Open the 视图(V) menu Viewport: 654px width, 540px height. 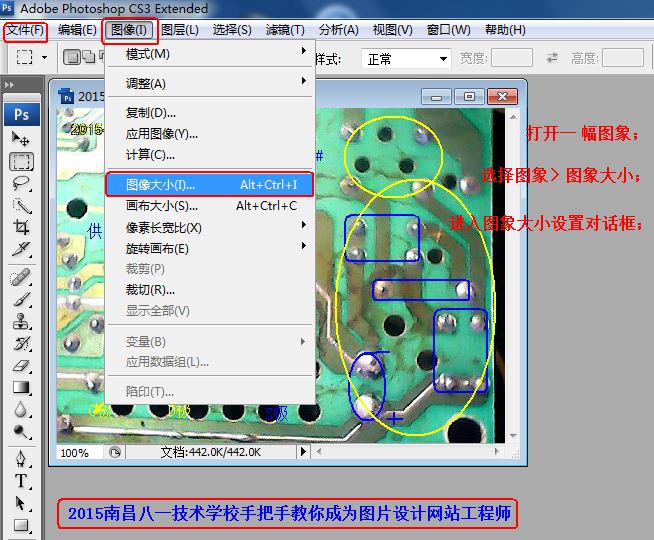tap(392, 30)
